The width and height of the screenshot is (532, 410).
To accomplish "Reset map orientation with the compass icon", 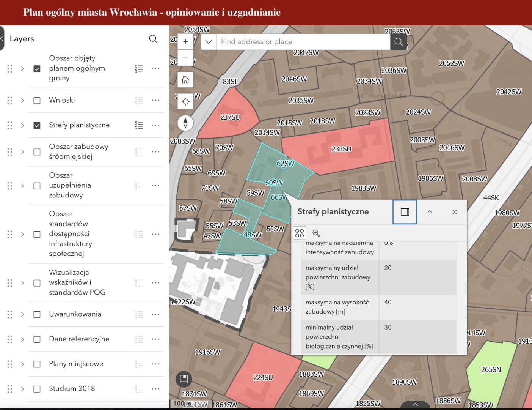I will [185, 123].
